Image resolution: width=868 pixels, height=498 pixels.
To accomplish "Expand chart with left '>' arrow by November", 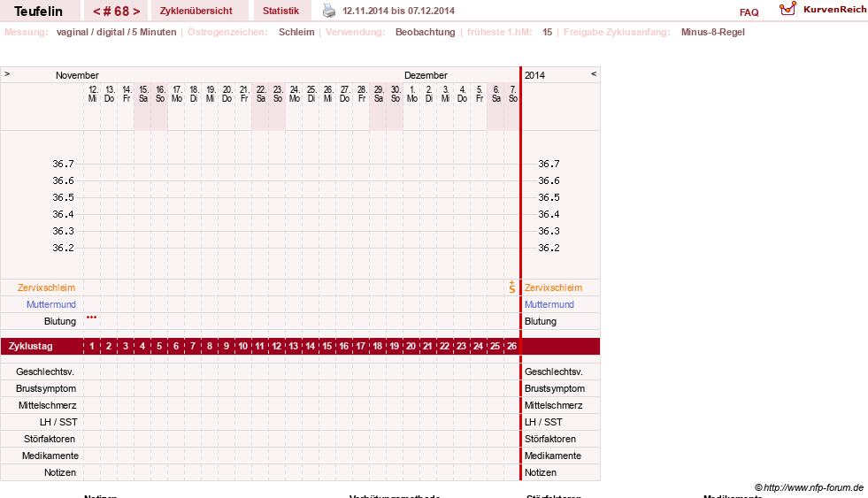I will 7,73.
